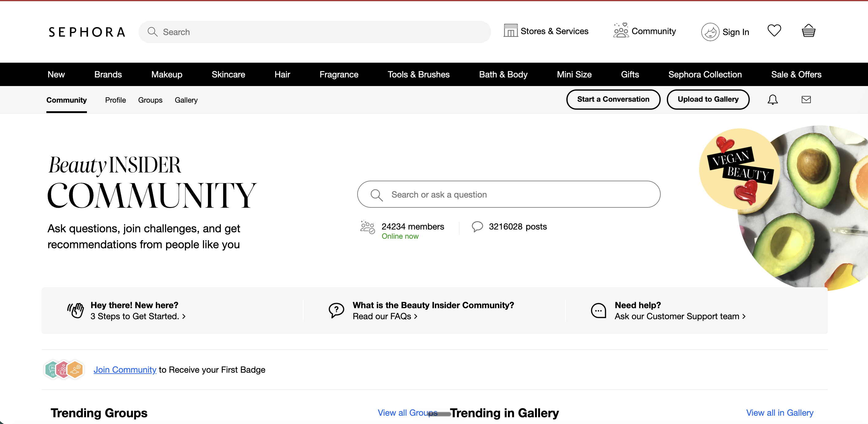
Task: Open the Sephora Collection menu
Action: point(705,74)
